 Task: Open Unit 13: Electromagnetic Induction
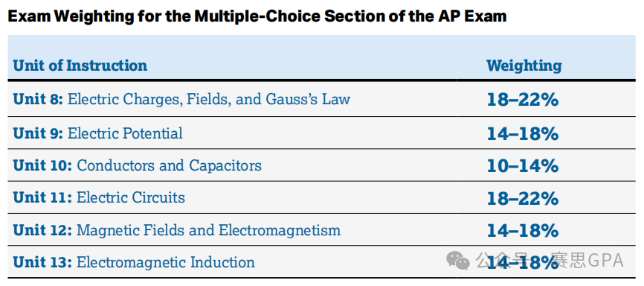point(134,262)
